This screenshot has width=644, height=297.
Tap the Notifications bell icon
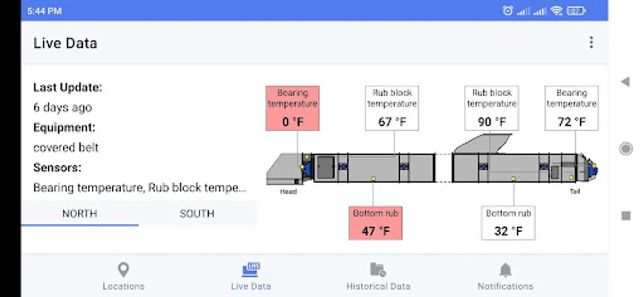(x=505, y=270)
